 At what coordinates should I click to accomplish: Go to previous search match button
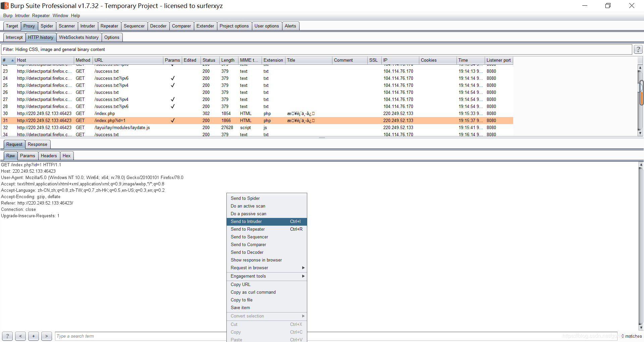tap(20, 336)
